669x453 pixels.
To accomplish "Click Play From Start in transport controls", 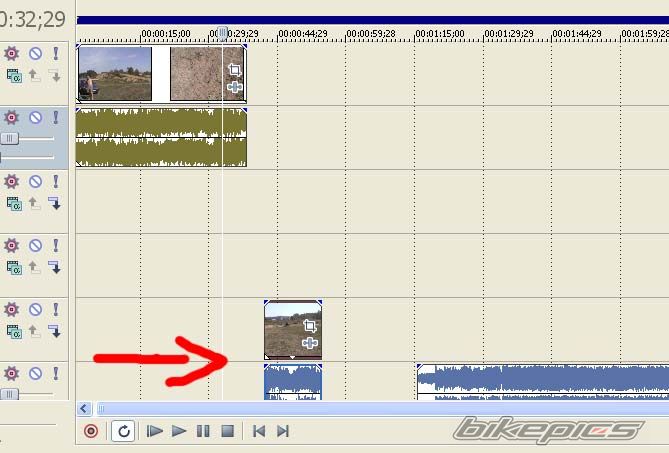I will (155, 431).
